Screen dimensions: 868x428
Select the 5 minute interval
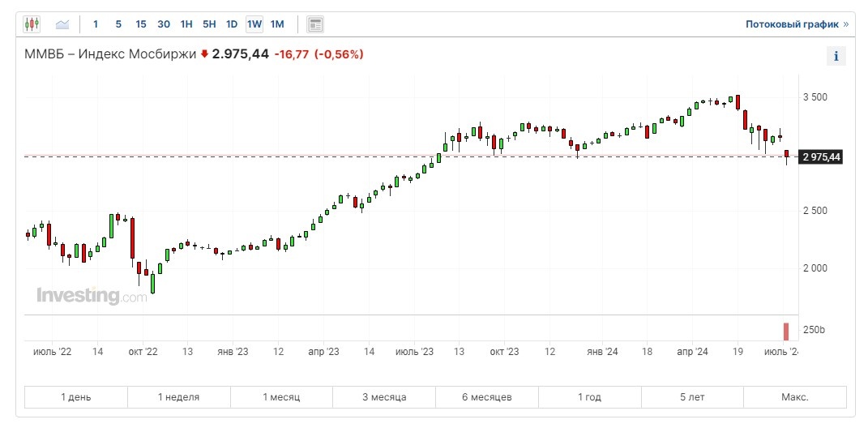(118, 24)
